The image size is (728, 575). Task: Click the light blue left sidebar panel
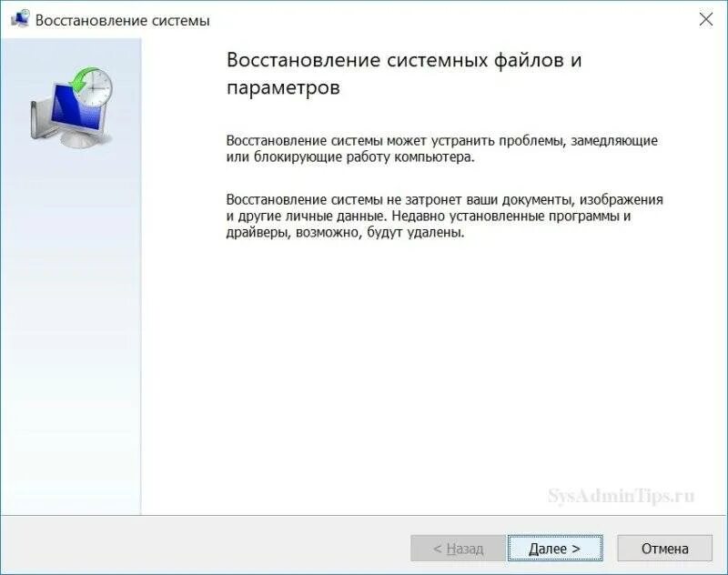point(71,325)
